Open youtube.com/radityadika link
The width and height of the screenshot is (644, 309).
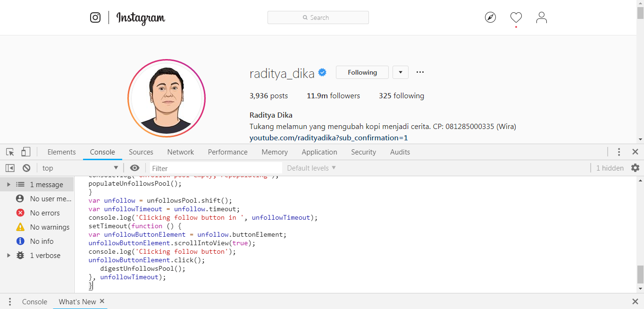(329, 138)
